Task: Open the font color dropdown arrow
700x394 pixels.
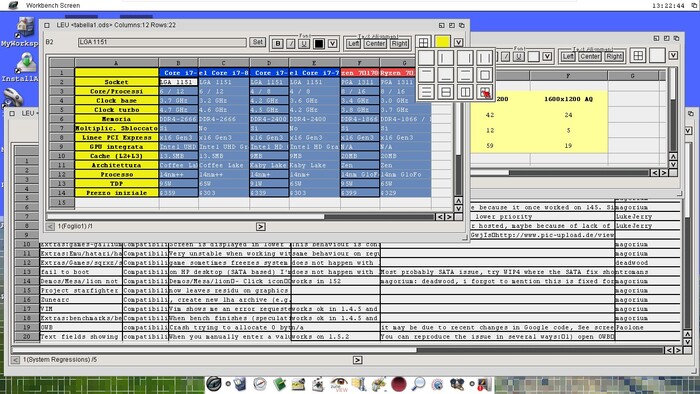Action: point(333,43)
